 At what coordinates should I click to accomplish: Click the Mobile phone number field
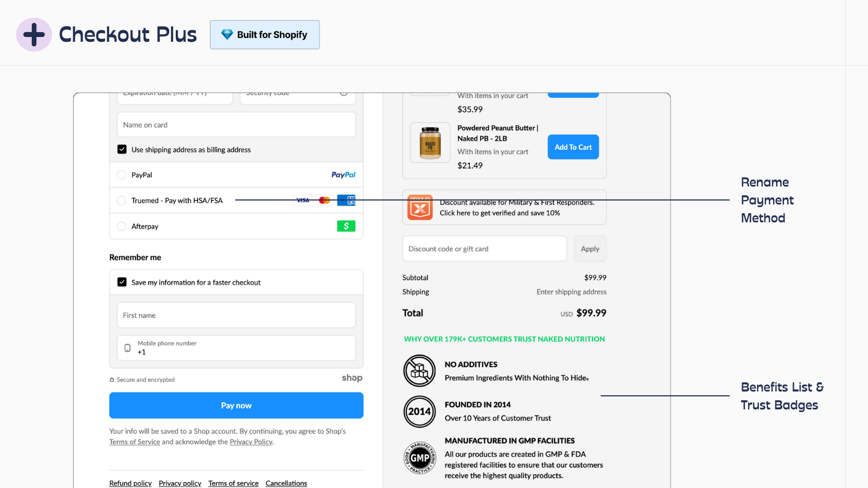(x=236, y=348)
